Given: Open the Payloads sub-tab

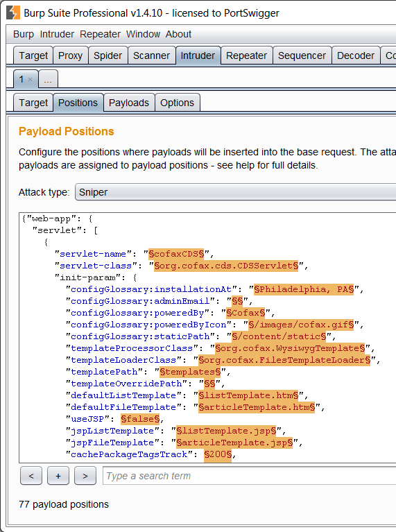Looking at the screenshot, I should 129,103.
